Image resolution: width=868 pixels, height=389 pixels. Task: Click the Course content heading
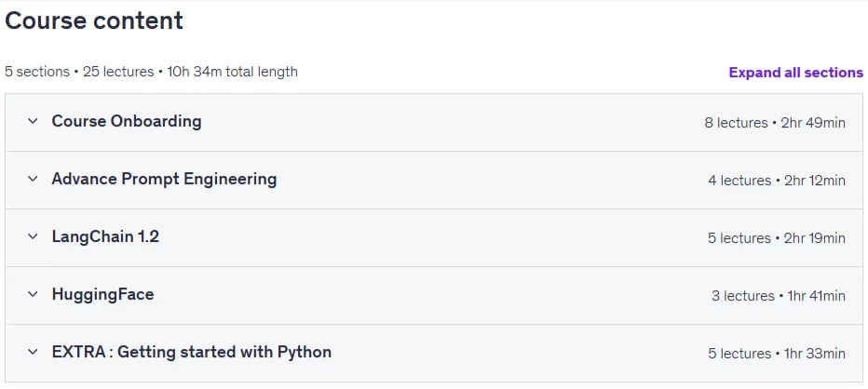(x=94, y=21)
